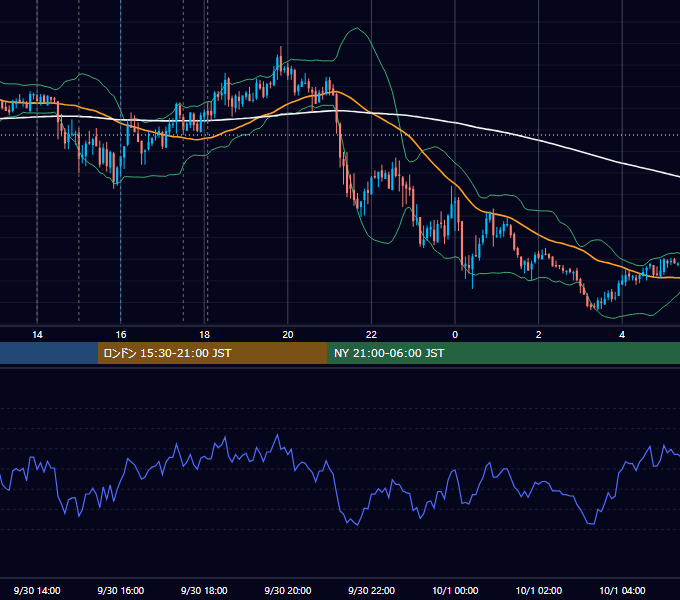Viewport: 680px width, 600px height.
Task: Click the 18 hour axis label
Action: click(x=204, y=335)
